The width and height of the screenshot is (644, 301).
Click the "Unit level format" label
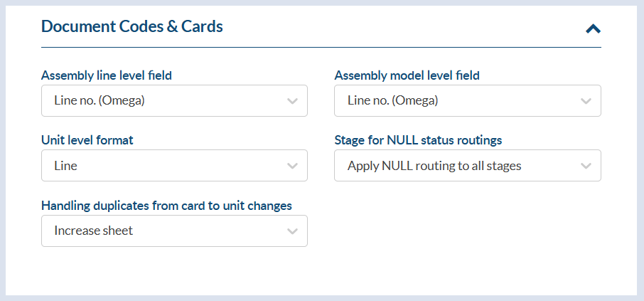click(x=87, y=140)
